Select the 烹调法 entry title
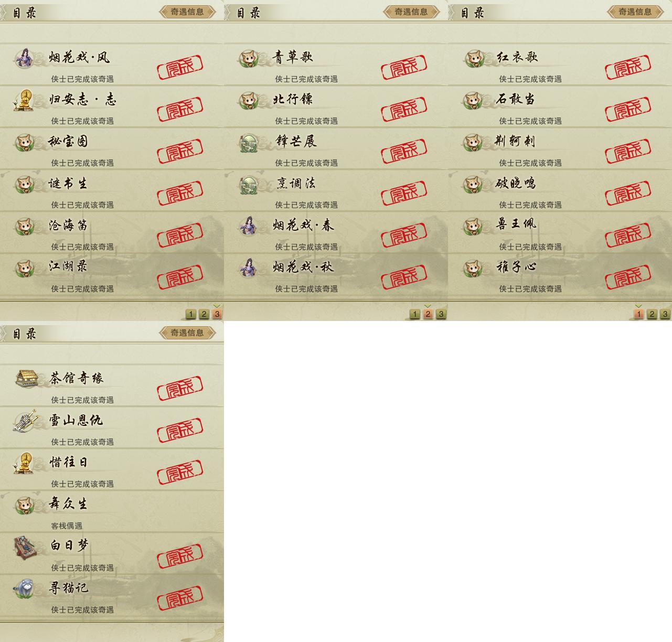Viewport: 672px width, 642px height. (296, 183)
